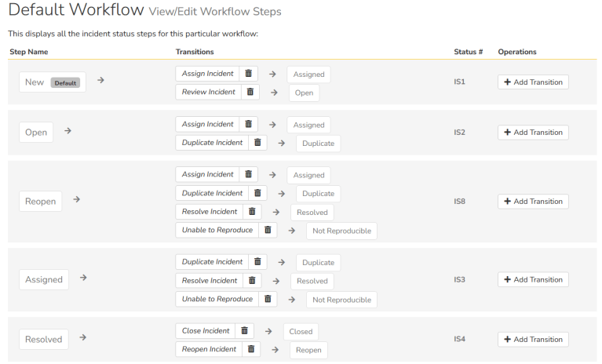
Task: Click Assigned destination in the Reopen row
Action: [308, 175]
